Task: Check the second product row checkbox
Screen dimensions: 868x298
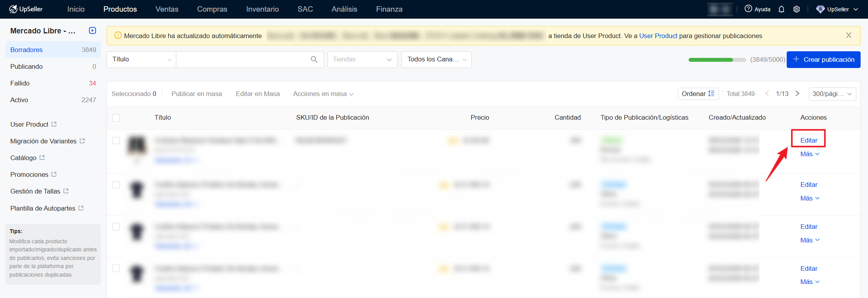Action: 116,185
